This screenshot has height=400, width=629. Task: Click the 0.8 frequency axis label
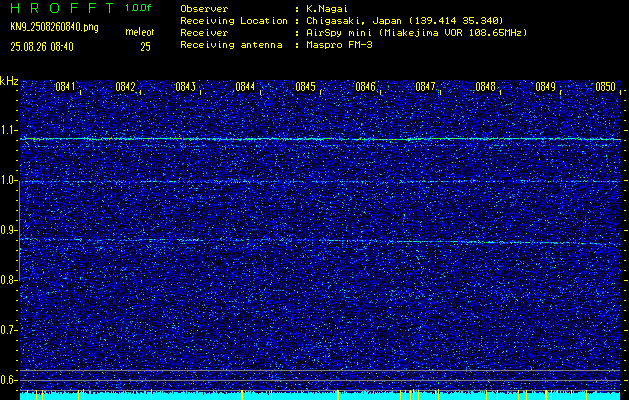tap(8, 280)
